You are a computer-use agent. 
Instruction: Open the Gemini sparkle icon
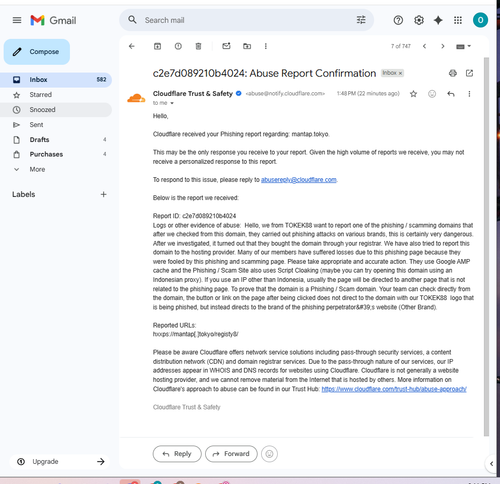click(x=438, y=20)
